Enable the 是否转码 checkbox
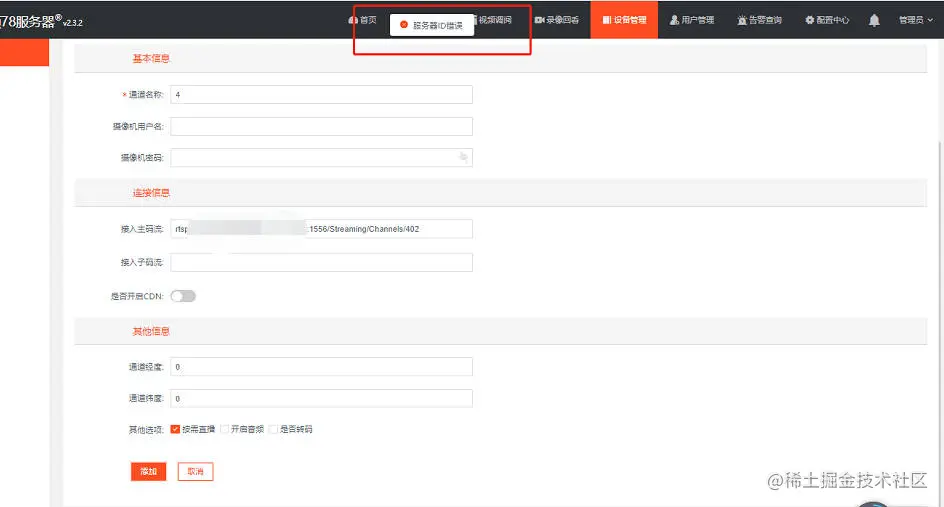 (x=273, y=429)
